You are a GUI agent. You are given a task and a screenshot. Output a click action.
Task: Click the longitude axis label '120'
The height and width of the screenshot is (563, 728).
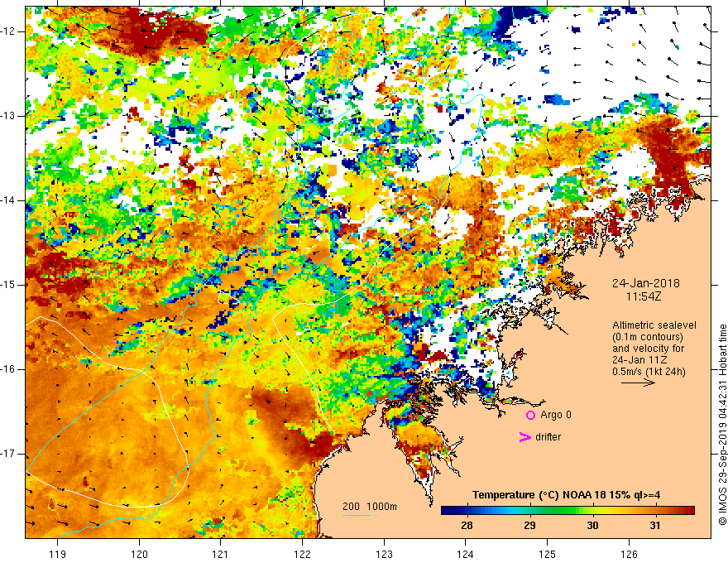pyautogui.click(x=139, y=554)
